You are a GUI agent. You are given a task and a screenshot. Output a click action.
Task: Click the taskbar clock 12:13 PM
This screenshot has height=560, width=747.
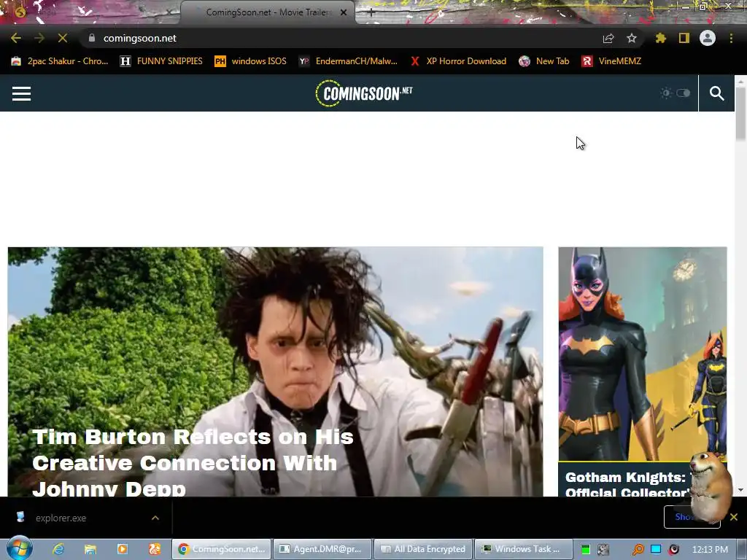coord(710,550)
